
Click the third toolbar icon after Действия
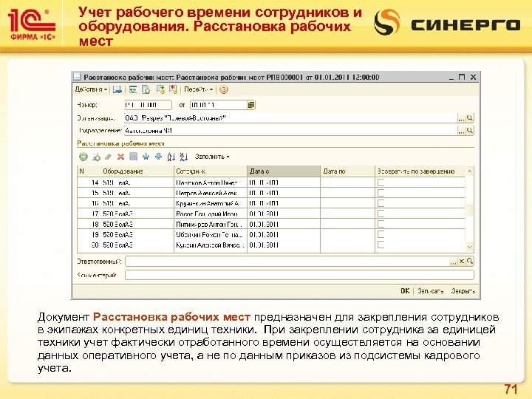click(146, 89)
